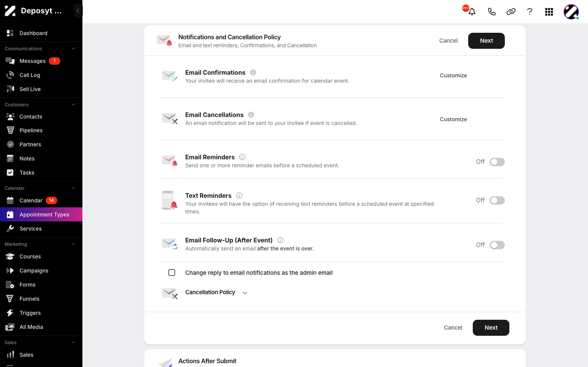Click the bottom Next button
The width and height of the screenshot is (588, 367).
[x=491, y=328]
